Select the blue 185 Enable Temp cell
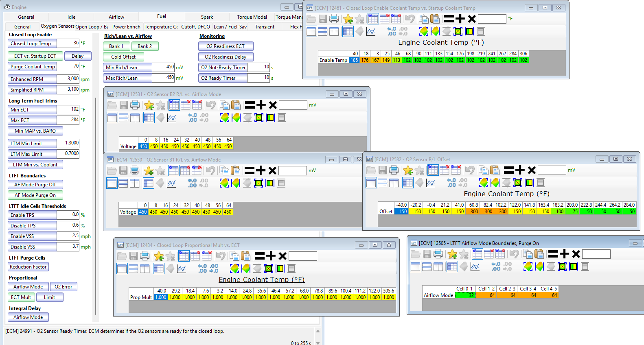The width and height of the screenshot is (644, 345). (x=354, y=60)
